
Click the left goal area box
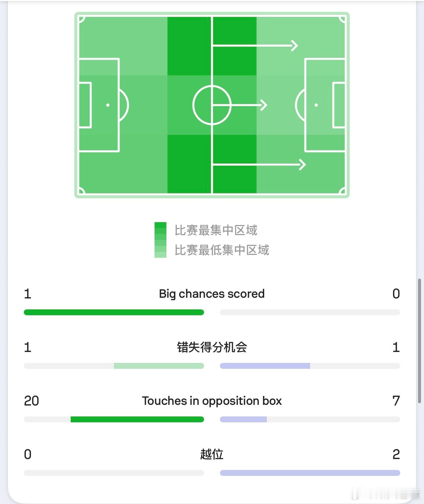(85, 105)
